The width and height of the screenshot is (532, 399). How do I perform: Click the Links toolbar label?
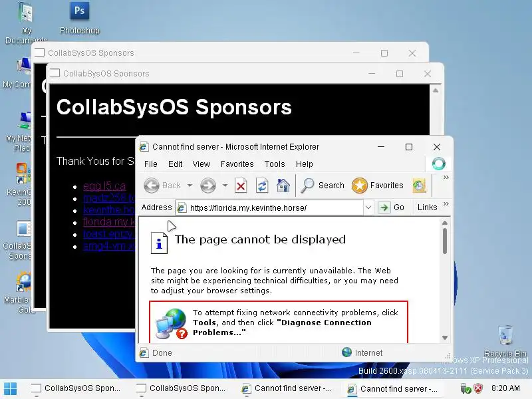point(427,207)
